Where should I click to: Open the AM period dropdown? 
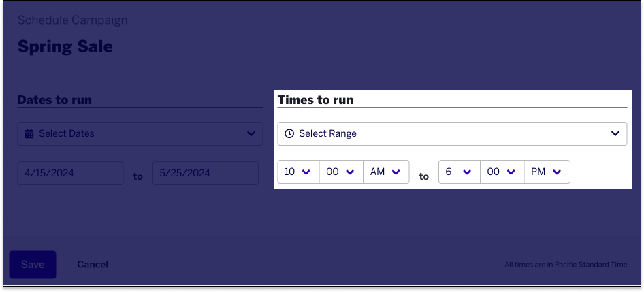(386, 172)
